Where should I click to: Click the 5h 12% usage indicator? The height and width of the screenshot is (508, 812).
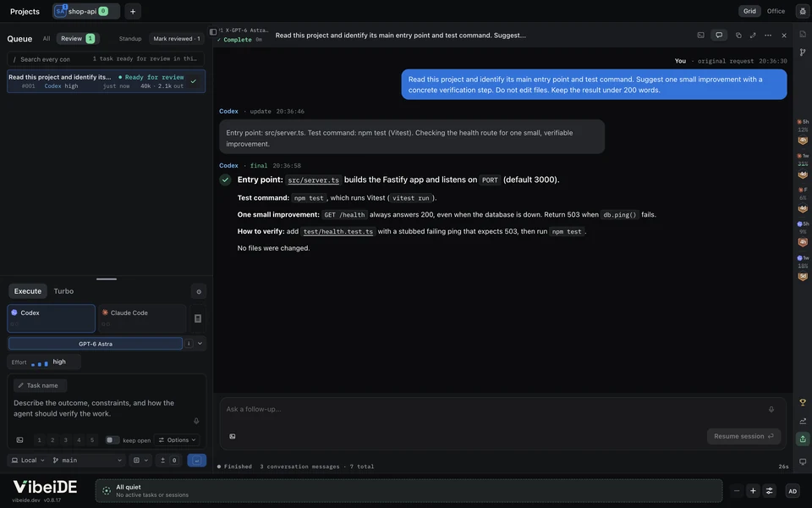click(803, 132)
